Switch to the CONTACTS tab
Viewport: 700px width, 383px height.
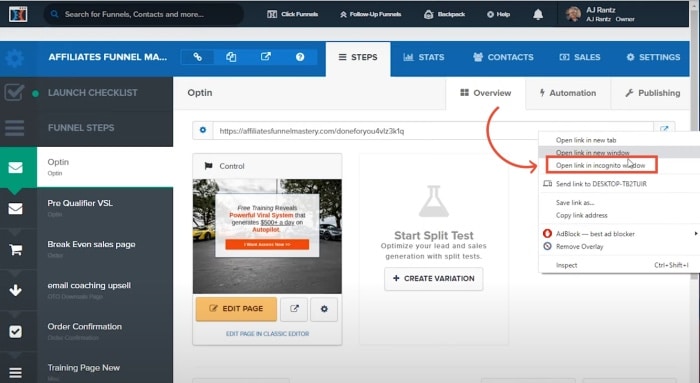[503, 58]
